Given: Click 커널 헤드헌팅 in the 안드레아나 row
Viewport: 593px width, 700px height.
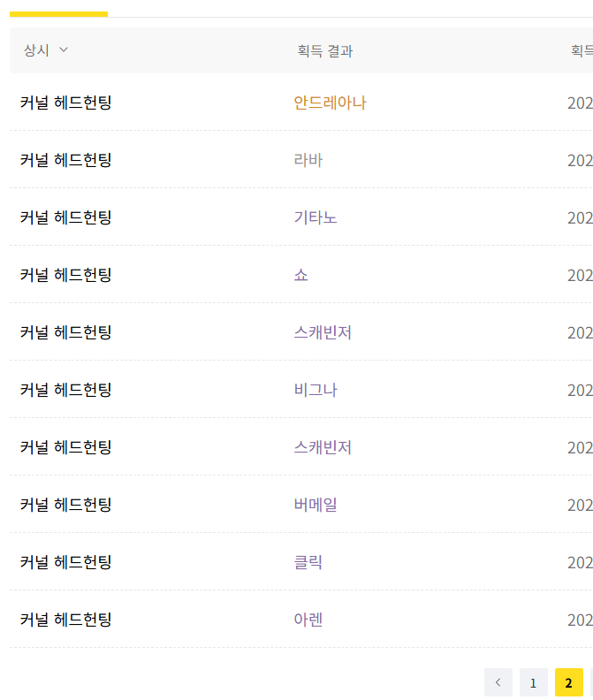Looking at the screenshot, I should click(65, 103).
